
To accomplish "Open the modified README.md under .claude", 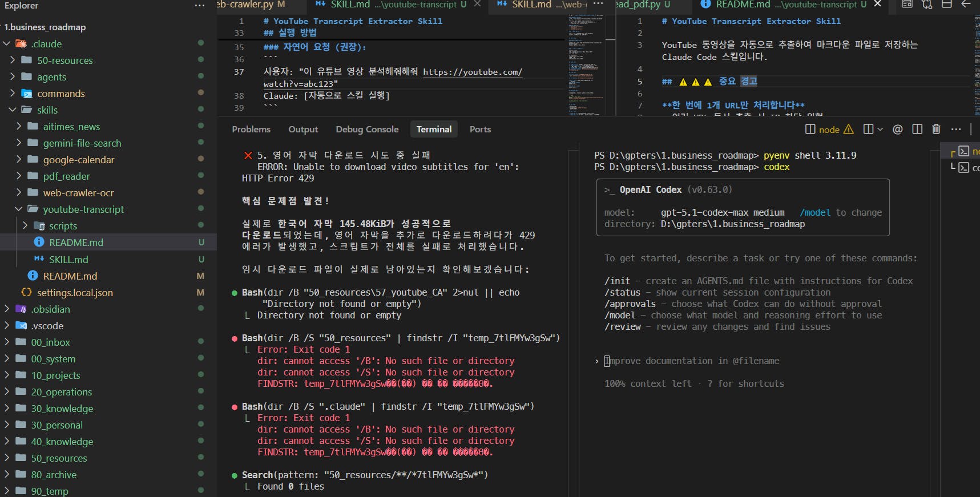I will [108, 276].
